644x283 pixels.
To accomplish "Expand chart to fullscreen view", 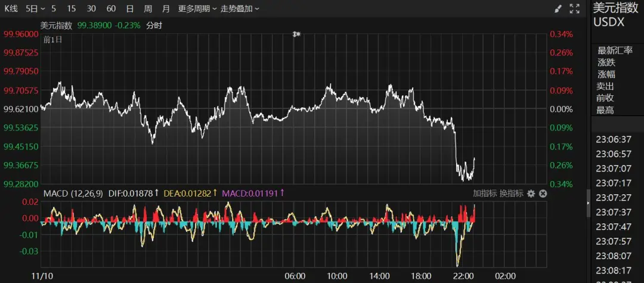I will (x=575, y=9).
